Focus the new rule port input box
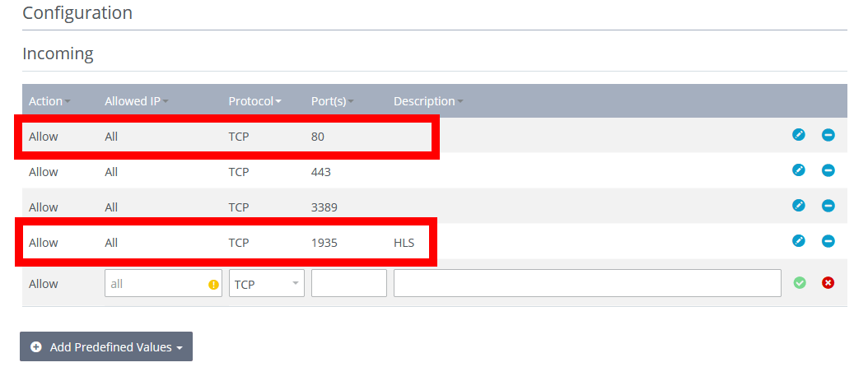This screenshot has height=381, width=868. tap(348, 284)
